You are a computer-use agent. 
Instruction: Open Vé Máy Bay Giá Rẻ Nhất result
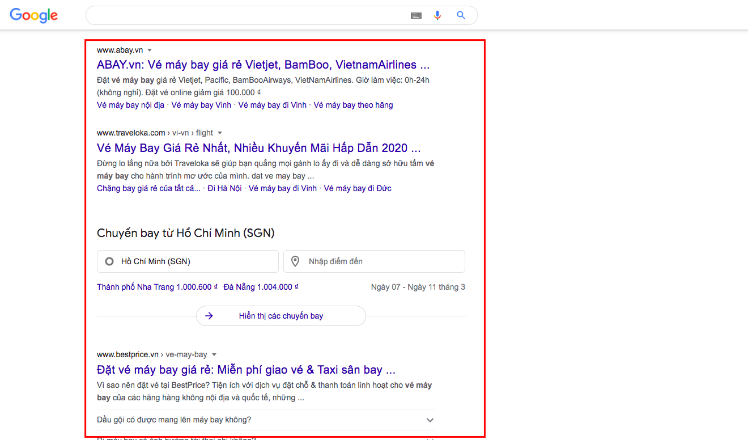pos(259,148)
